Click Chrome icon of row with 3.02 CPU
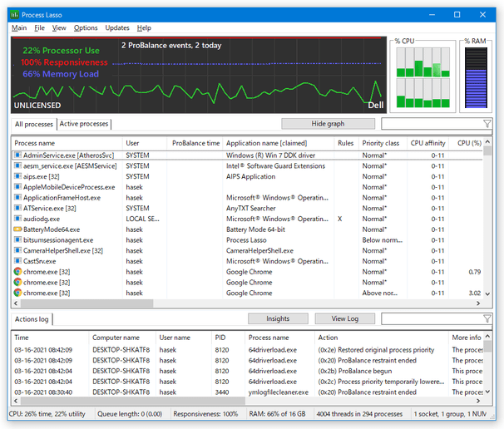Image resolution: width=504 pixels, height=429 pixels. click(17, 293)
